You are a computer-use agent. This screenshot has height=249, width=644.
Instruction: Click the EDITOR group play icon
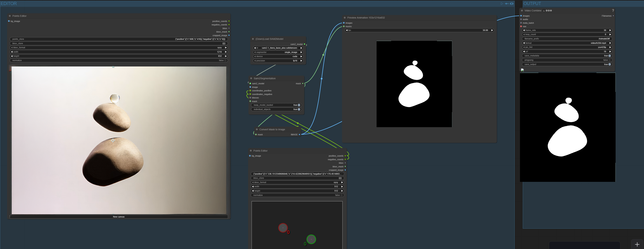coord(502,4)
